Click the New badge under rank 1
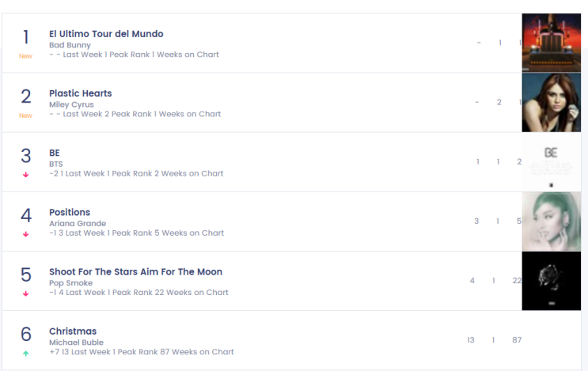This screenshot has width=588, height=371. click(25, 56)
